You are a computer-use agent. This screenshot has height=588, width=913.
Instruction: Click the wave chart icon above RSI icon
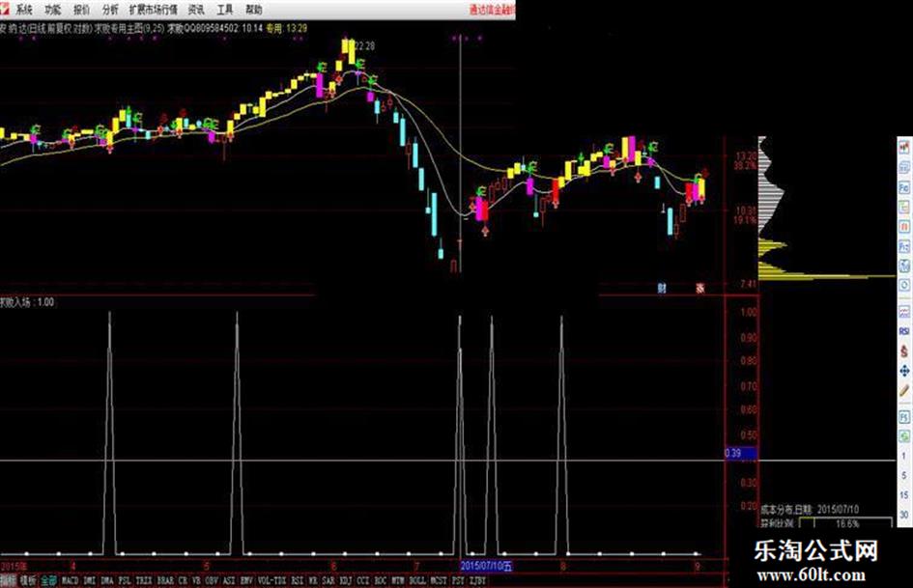(904, 312)
